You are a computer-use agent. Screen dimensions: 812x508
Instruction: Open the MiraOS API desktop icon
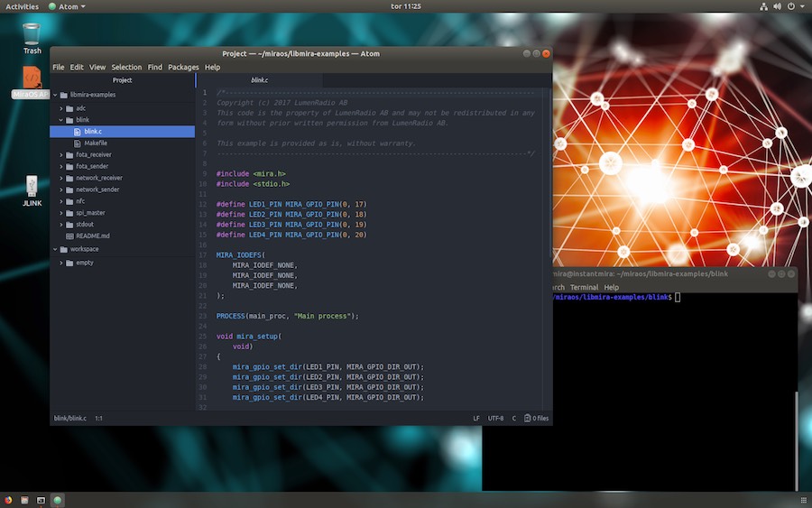click(31, 82)
